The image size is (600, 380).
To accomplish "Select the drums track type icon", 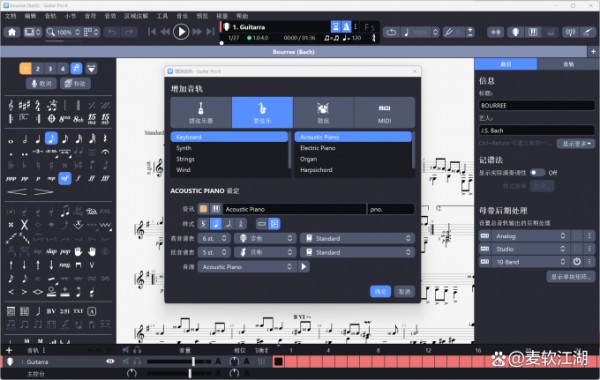I will (323, 113).
